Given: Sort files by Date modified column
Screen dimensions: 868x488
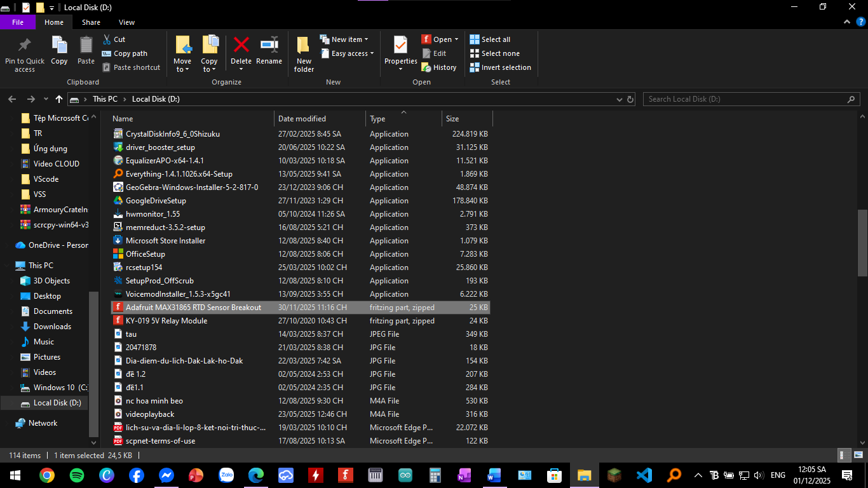Looking at the screenshot, I should (302, 119).
